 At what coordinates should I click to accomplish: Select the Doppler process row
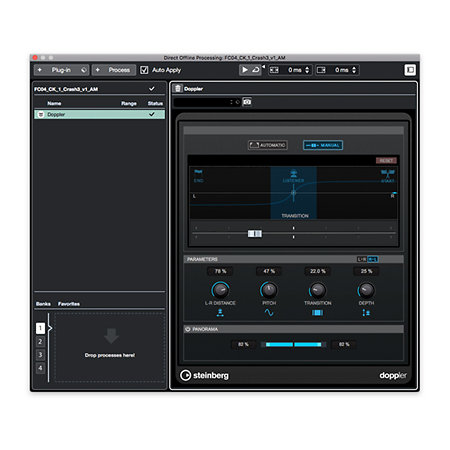(99, 114)
